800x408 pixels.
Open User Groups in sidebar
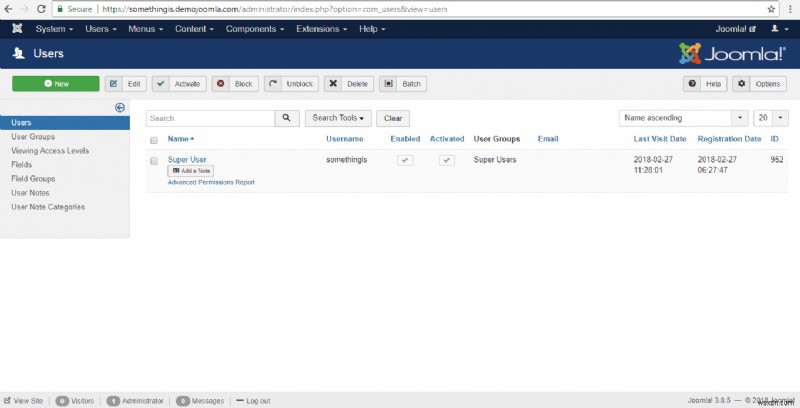[33, 137]
